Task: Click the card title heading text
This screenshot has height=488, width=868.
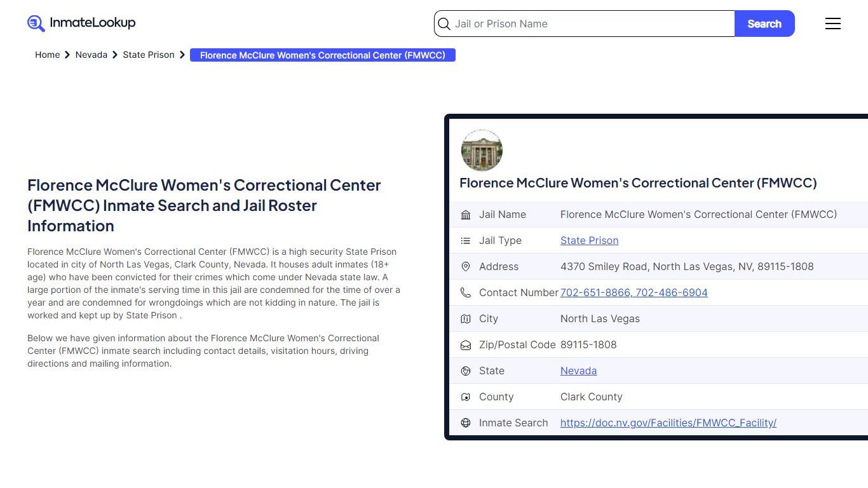Action: pos(638,183)
